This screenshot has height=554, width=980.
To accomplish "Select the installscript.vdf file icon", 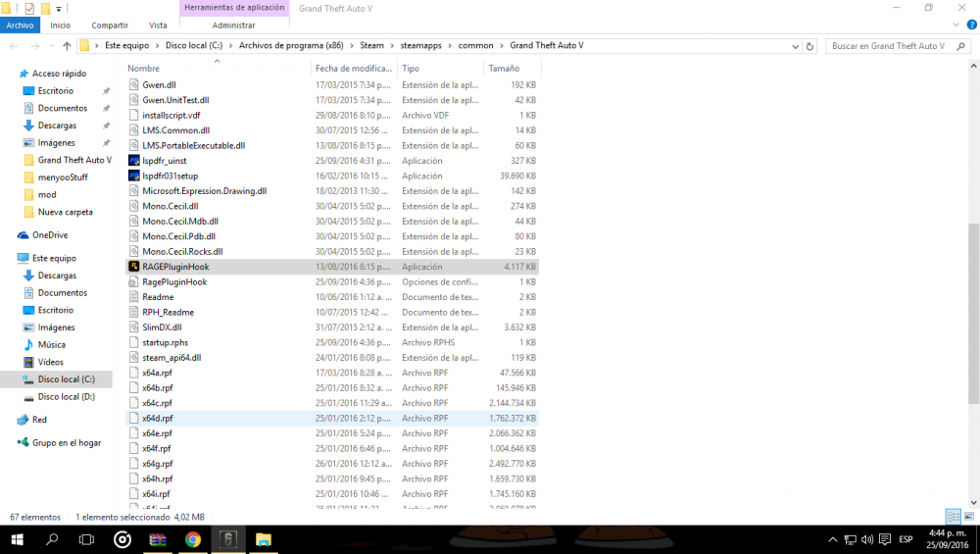I will click(x=133, y=115).
